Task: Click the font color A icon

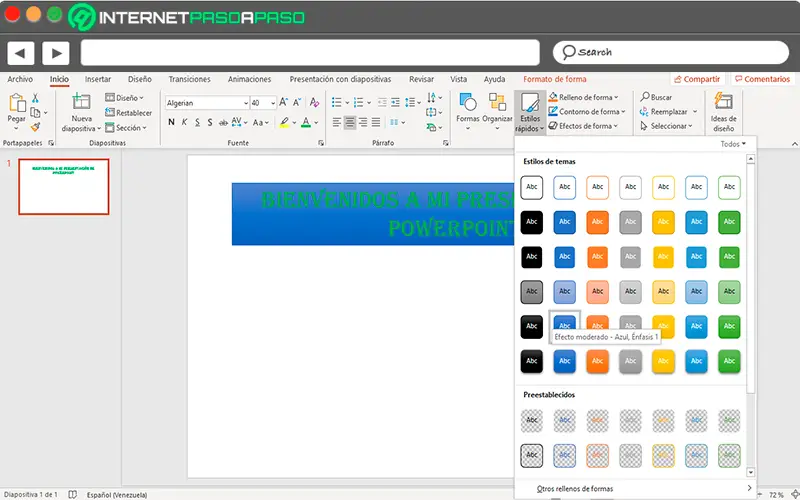Action: pos(306,122)
